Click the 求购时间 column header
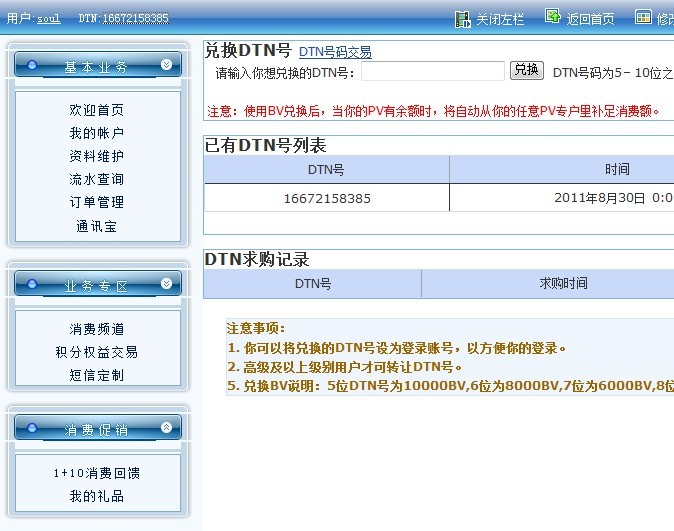Image resolution: width=674 pixels, height=531 pixels. (x=548, y=283)
